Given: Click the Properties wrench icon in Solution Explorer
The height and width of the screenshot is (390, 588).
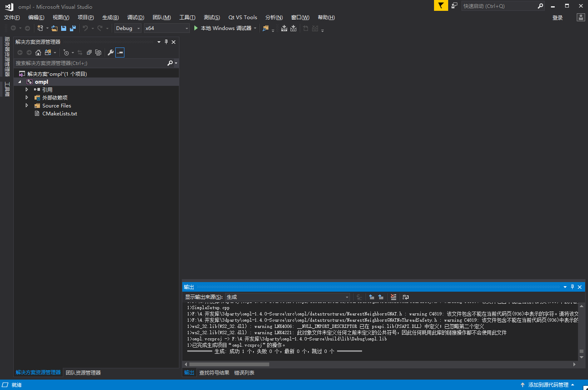Looking at the screenshot, I should (x=110, y=52).
